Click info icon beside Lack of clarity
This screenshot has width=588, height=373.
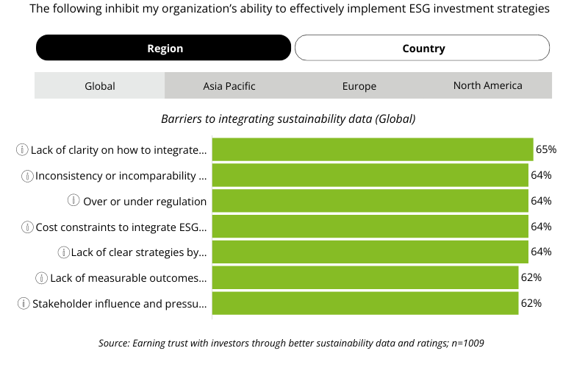pos(23,150)
